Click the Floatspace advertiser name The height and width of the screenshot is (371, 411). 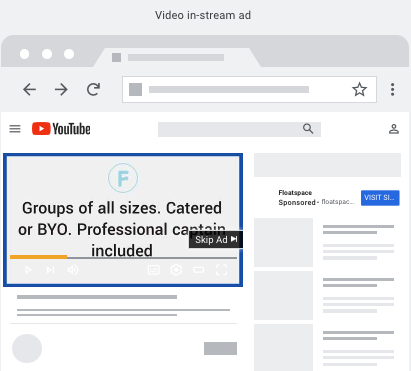pyautogui.click(x=295, y=193)
